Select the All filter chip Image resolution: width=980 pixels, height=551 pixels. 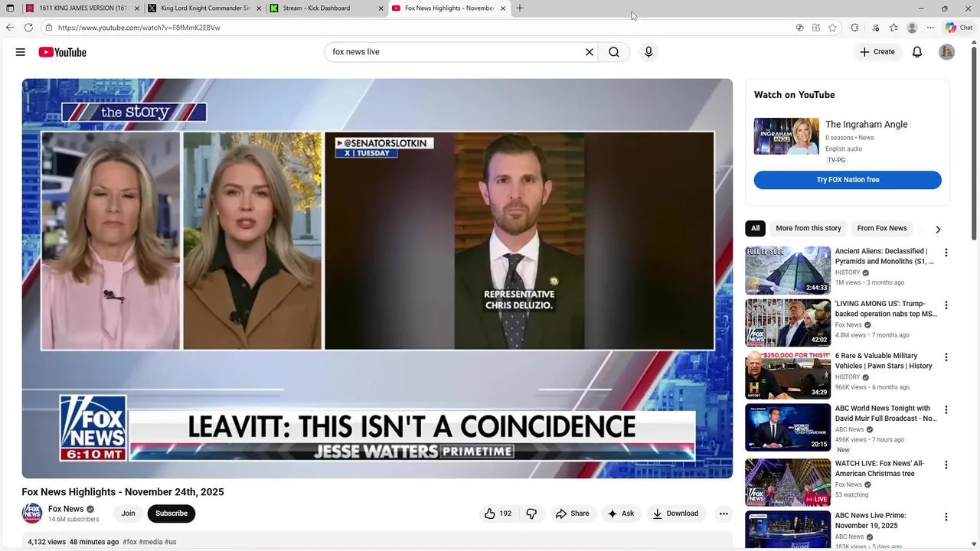click(755, 228)
